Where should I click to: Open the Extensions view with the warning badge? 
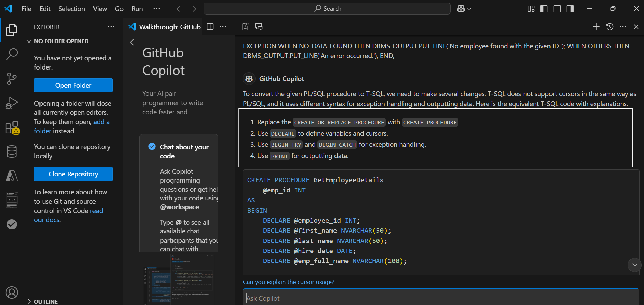pyautogui.click(x=12, y=128)
